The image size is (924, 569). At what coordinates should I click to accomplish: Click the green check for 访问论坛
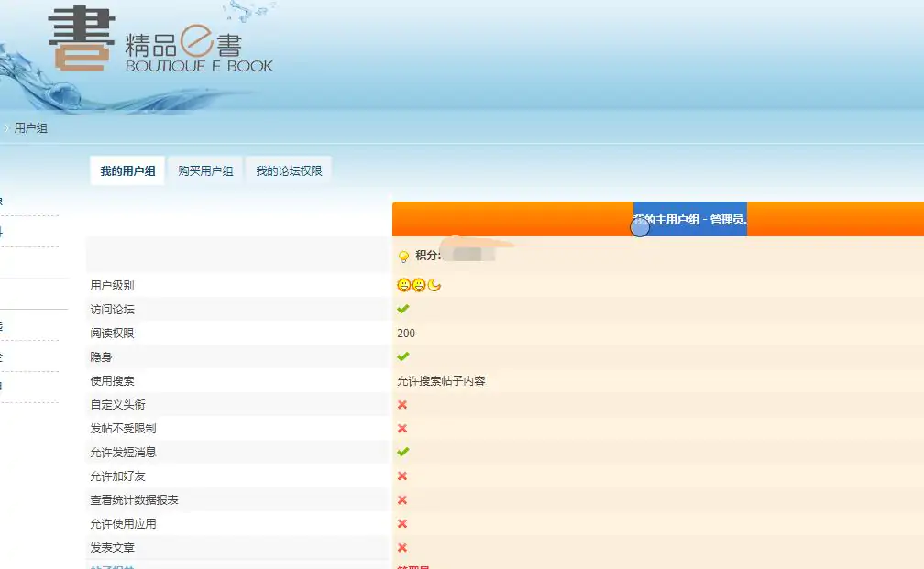[x=403, y=309]
